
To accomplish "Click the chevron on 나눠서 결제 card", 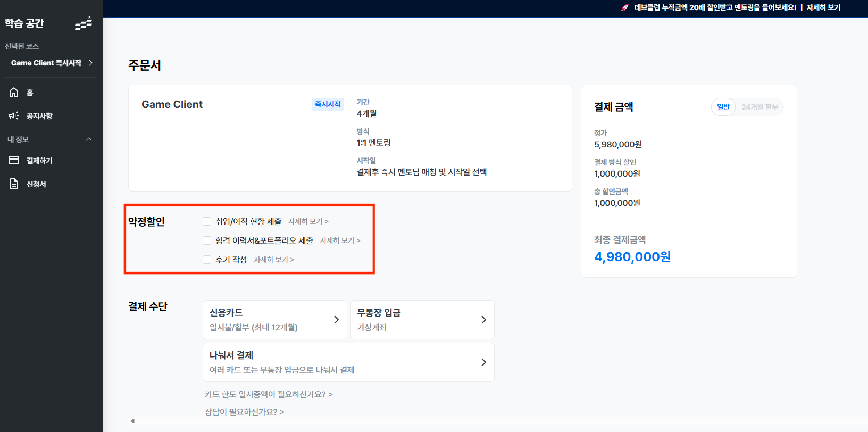I will 483,362.
